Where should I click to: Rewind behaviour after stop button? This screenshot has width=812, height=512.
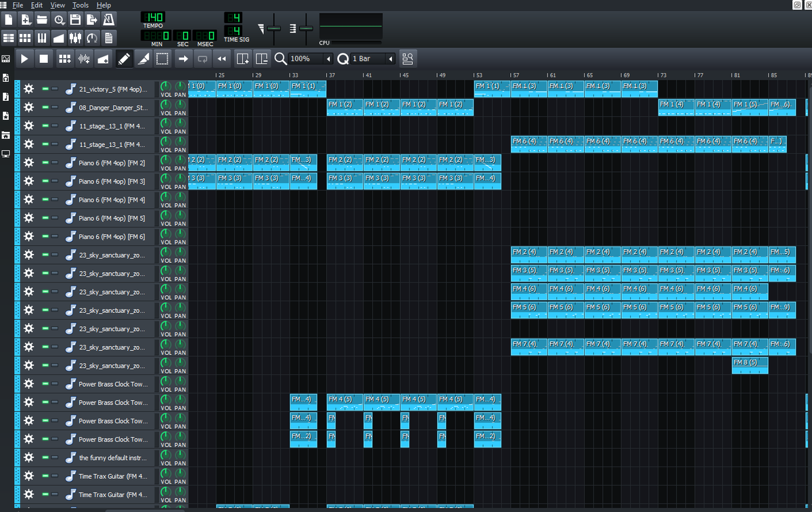(221, 59)
